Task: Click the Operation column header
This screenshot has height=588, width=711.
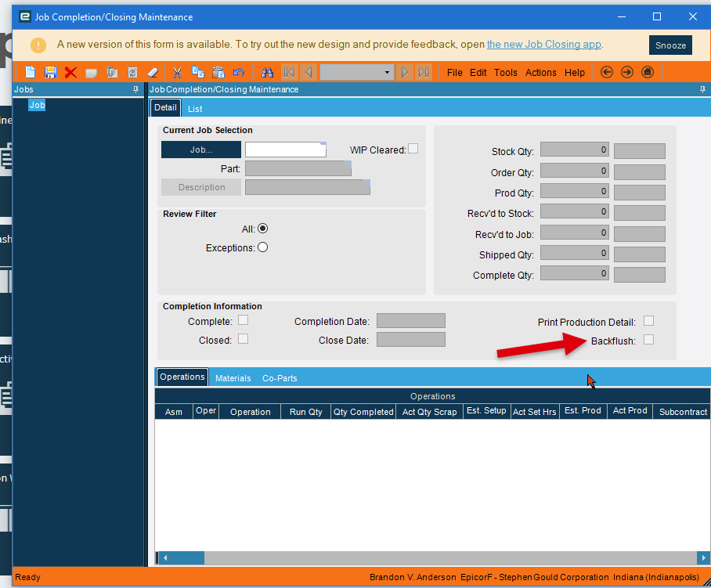Action: 250,412
